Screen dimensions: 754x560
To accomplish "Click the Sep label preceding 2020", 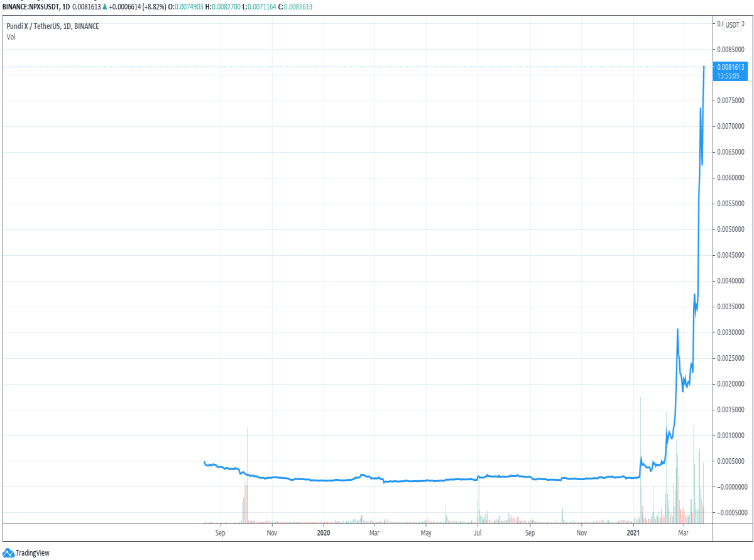I will tap(219, 534).
